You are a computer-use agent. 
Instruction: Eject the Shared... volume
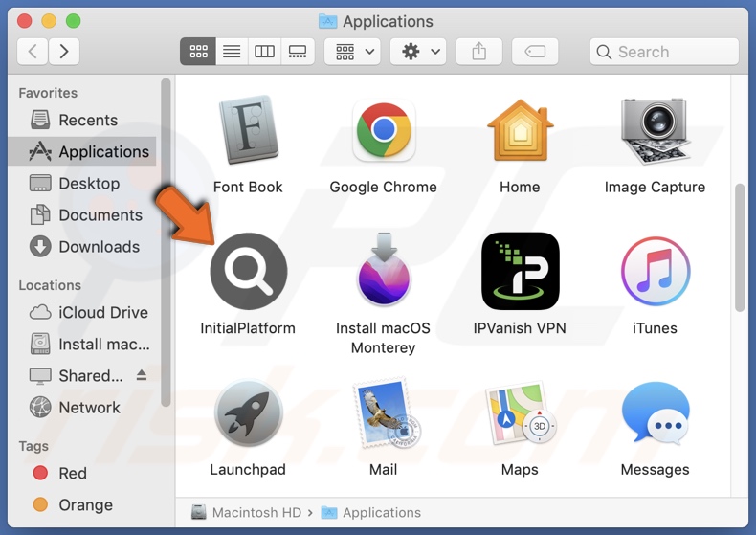(142, 375)
